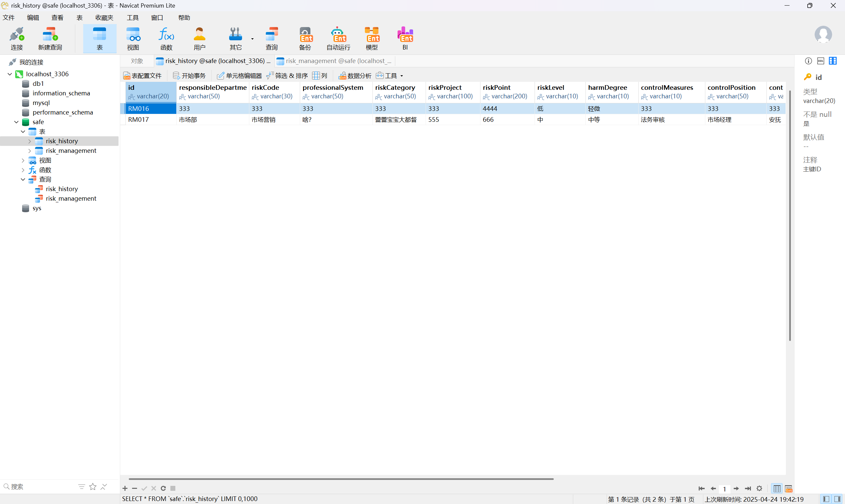Click the 备份 (Backup) toolbar icon
Screen dimensions: 845x504
point(305,38)
